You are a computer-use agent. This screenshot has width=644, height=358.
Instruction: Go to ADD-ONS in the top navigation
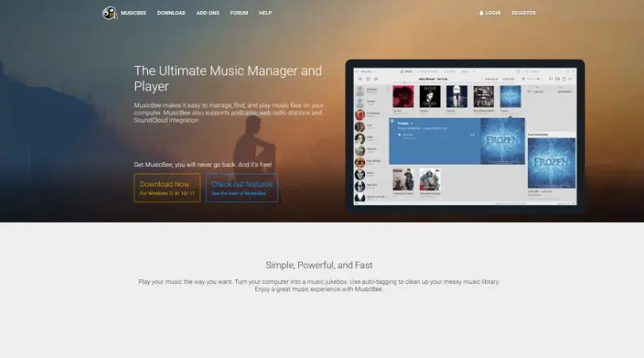pos(208,14)
